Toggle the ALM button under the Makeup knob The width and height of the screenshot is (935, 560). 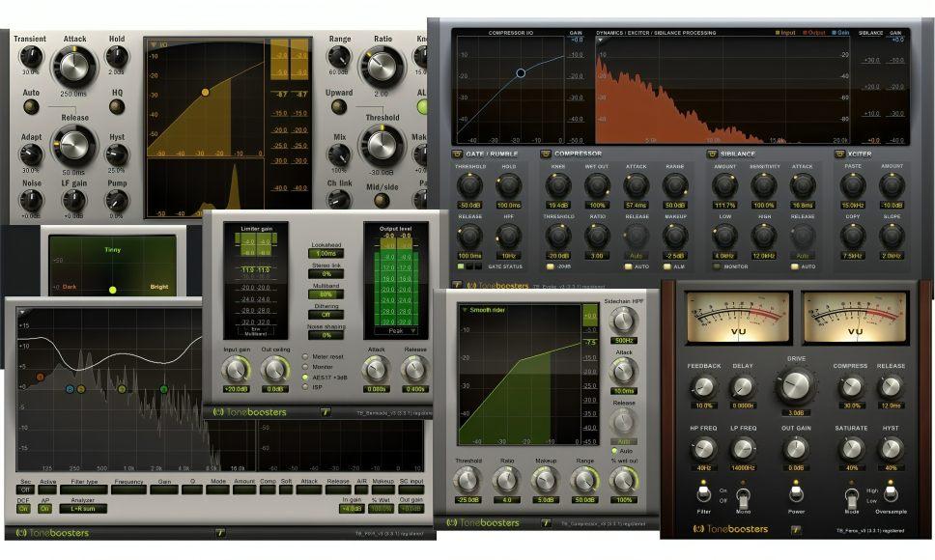tap(666, 266)
